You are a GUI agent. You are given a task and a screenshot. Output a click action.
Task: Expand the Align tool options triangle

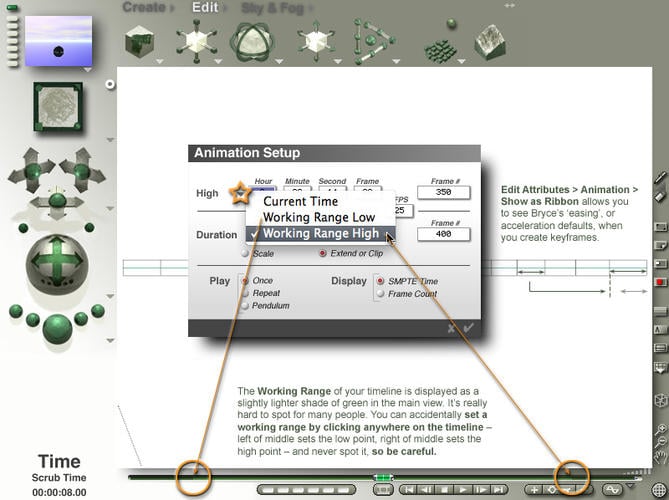coord(396,62)
